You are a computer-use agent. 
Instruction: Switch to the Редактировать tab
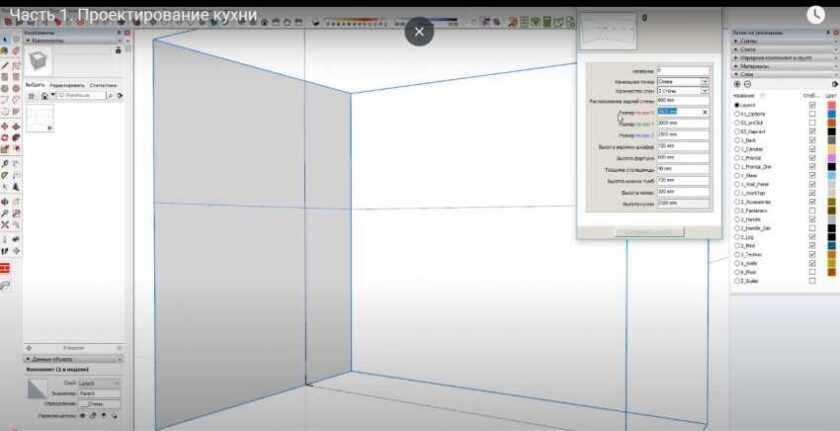68,86
